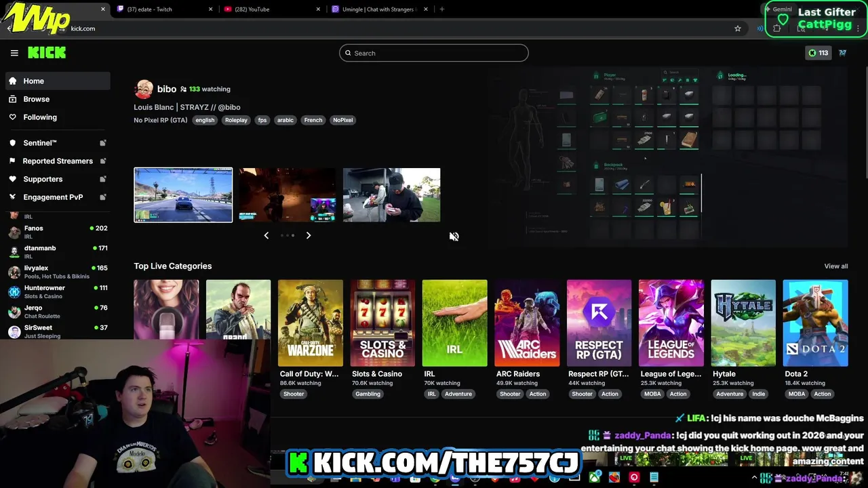Click the Gambling tag under Slots & Casino

click(368, 394)
